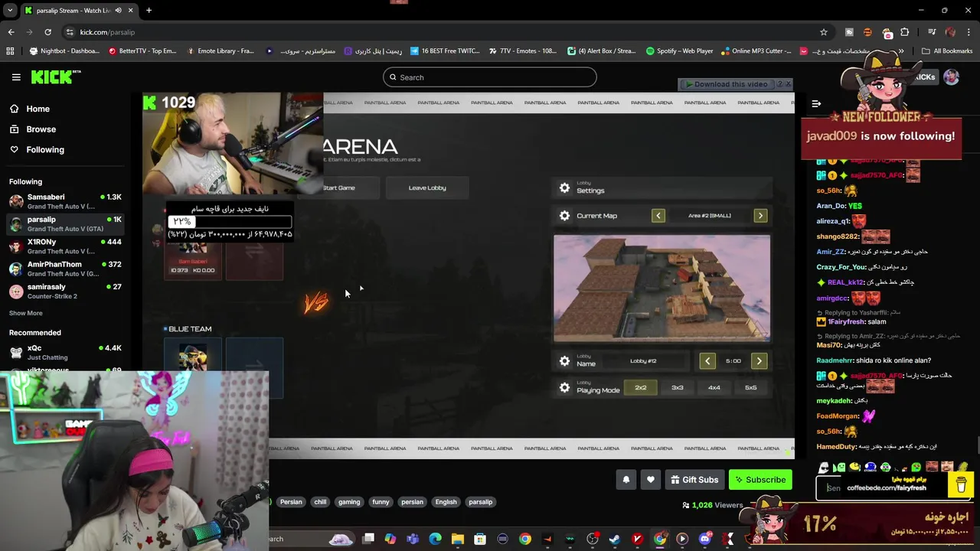Open the Samsaberi channel in Following

coord(65,201)
